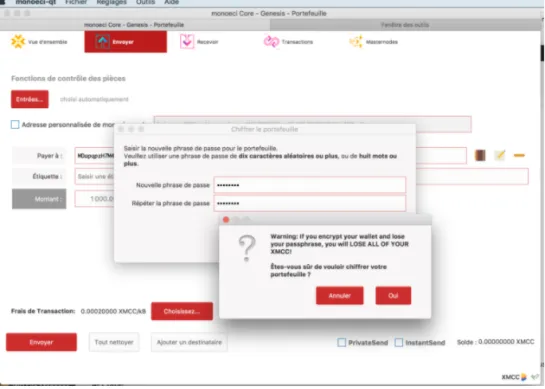
Task: Click the Masternodes network icon
Action: (x=356, y=42)
